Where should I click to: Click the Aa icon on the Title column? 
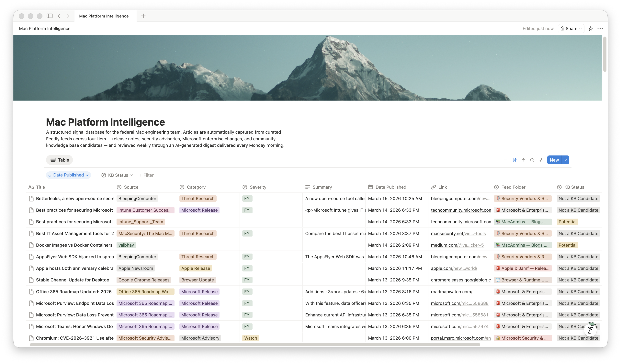31,187
